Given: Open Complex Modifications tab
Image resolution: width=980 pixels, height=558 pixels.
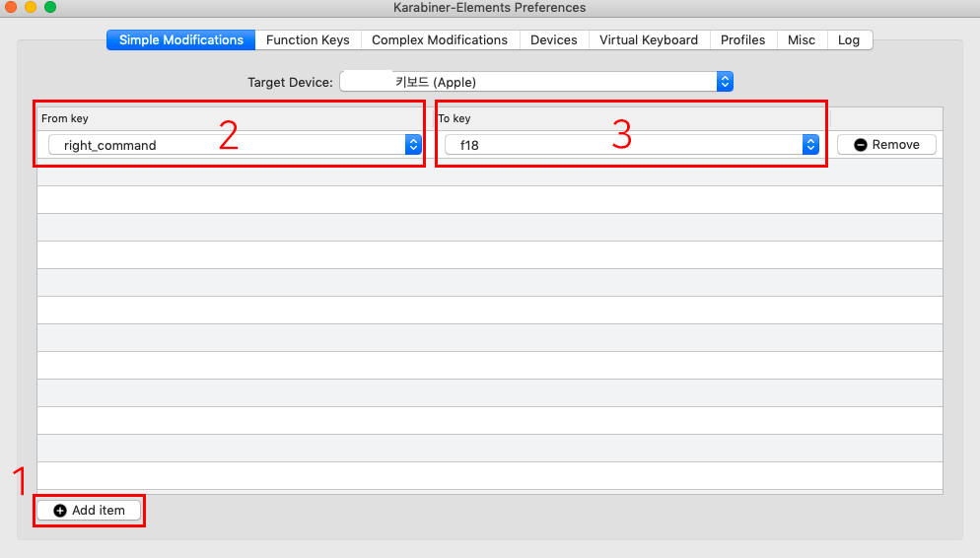Looking at the screenshot, I should point(440,40).
